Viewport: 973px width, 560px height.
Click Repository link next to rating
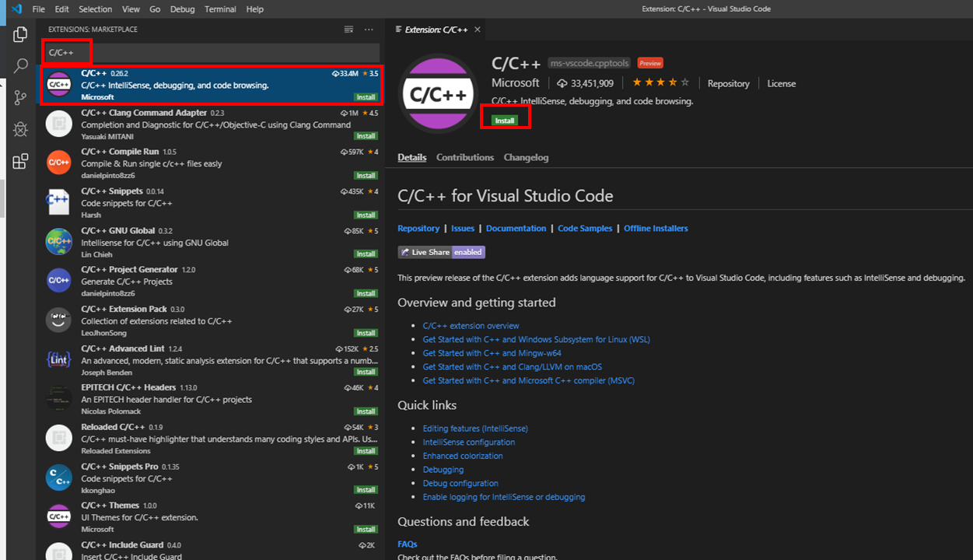click(x=729, y=83)
